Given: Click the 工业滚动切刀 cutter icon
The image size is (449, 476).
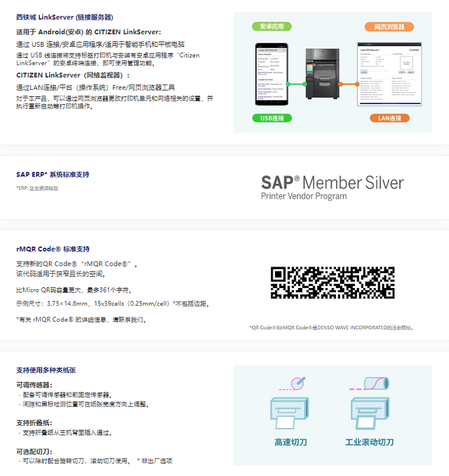Looking at the screenshot, I should 370,413.
